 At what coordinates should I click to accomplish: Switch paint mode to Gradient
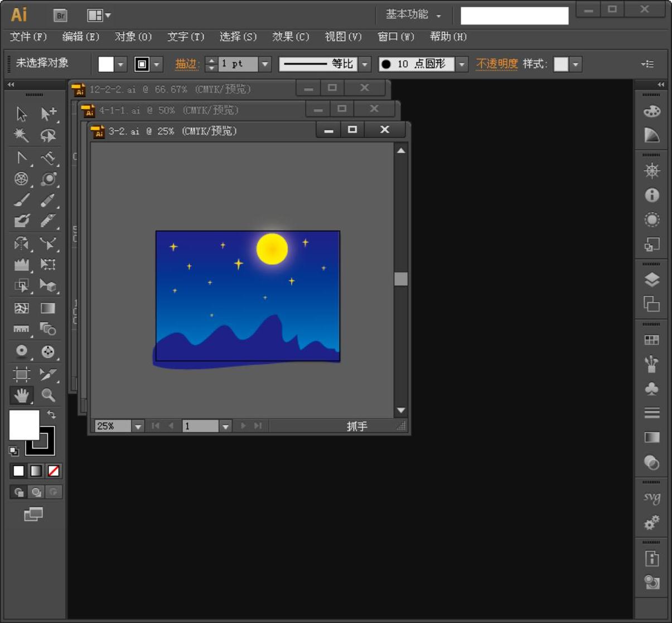[x=36, y=471]
